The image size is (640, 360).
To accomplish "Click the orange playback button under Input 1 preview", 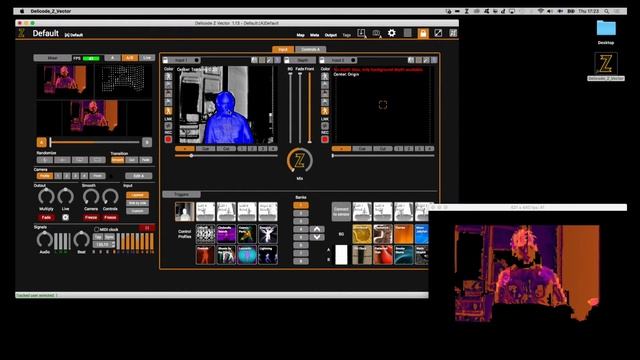I will [184, 149].
